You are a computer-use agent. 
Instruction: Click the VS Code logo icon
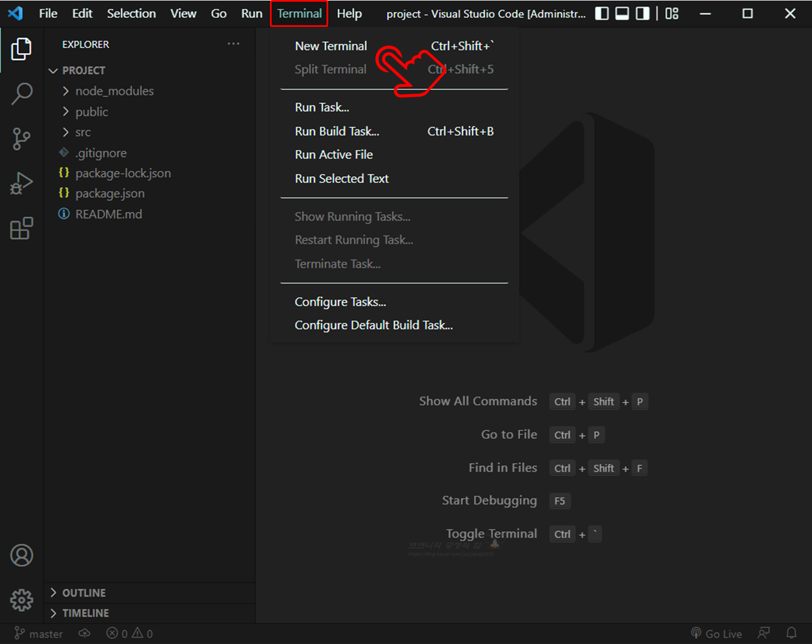pyautogui.click(x=15, y=13)
